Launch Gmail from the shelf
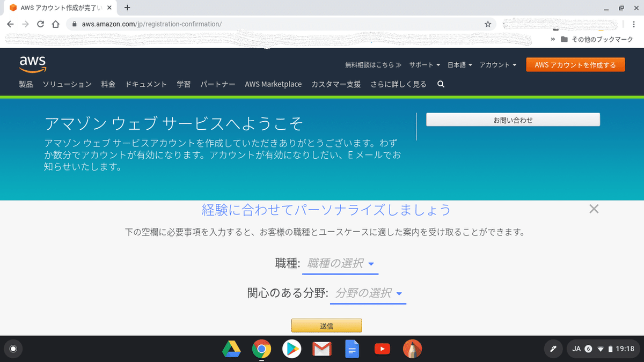Image resolution: width=644 pixels, height=362 pixels. point(322,349)
